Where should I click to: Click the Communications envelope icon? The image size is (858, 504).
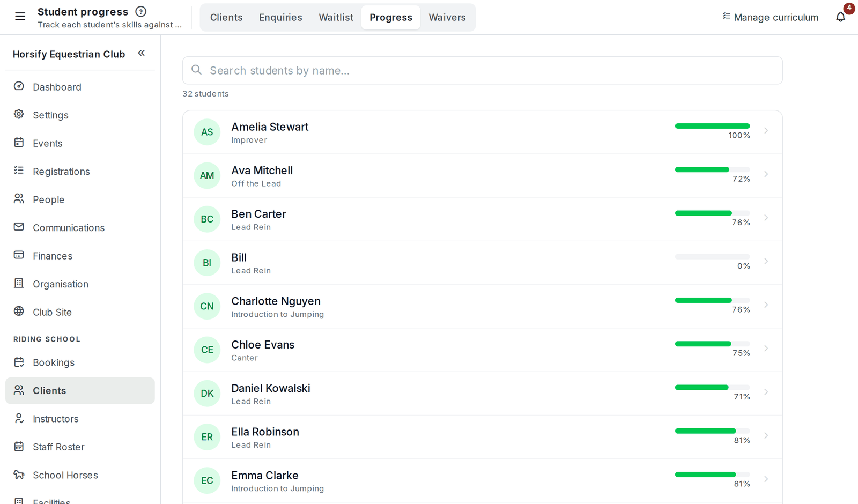point(19,227)
